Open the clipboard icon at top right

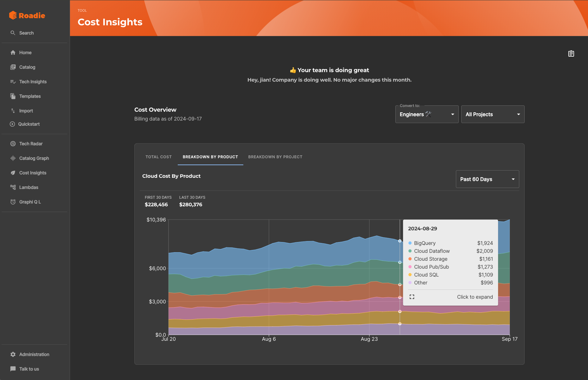coord(571,54)
